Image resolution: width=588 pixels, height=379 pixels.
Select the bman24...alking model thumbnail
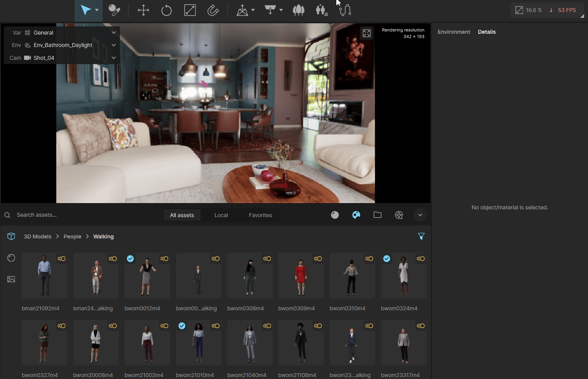click(96, 276)
